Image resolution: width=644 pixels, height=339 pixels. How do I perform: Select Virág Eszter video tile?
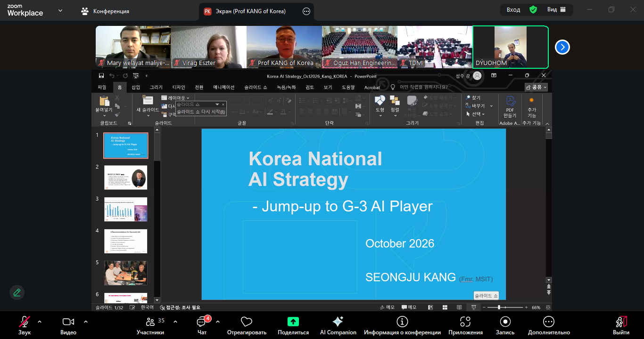[208, 47]
